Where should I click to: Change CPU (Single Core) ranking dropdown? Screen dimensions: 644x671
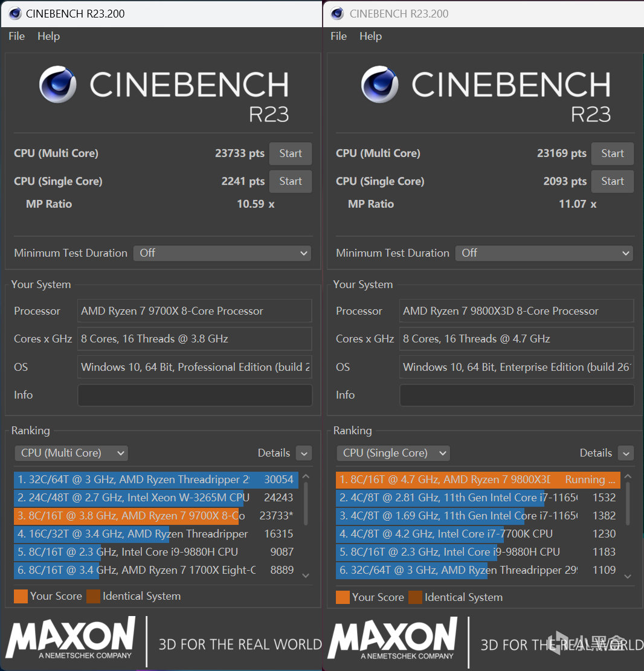pos(393,453)
